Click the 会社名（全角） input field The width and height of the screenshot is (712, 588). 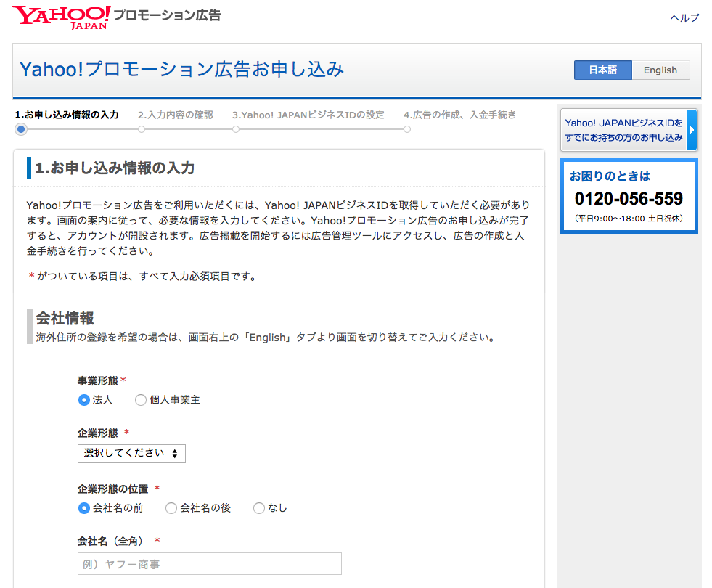coord(209,564)
